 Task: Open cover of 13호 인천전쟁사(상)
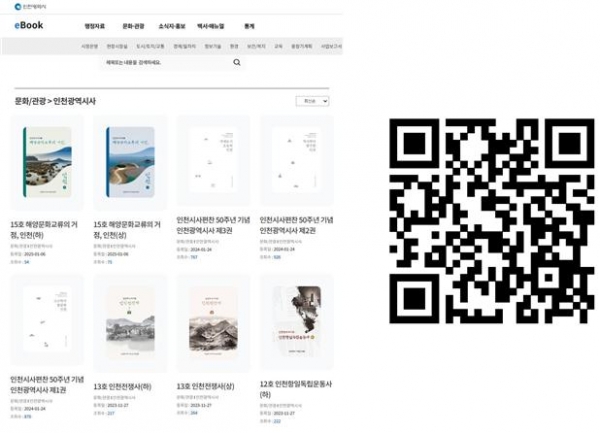pyautogui.click(x=213, y=323)
